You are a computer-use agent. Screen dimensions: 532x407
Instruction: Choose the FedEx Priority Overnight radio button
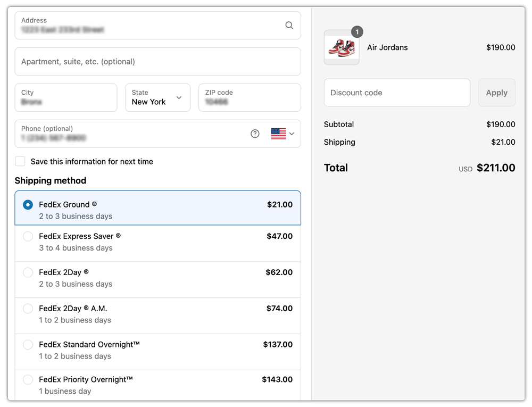pyautogui.click(x=28, y=379)
